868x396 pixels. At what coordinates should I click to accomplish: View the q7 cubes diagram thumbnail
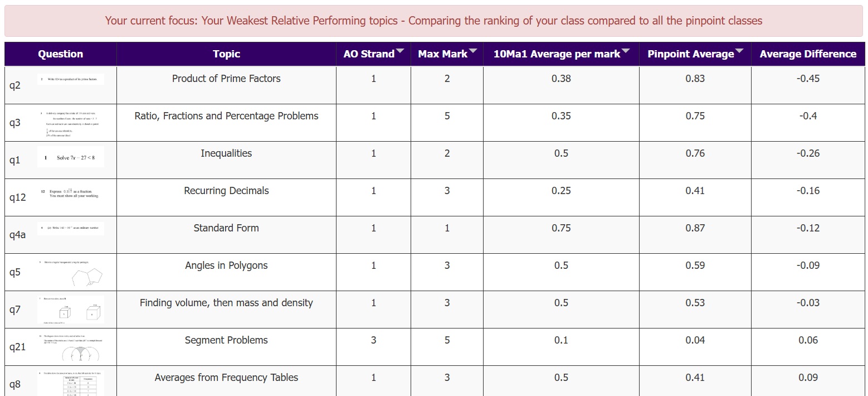point(70,310)
